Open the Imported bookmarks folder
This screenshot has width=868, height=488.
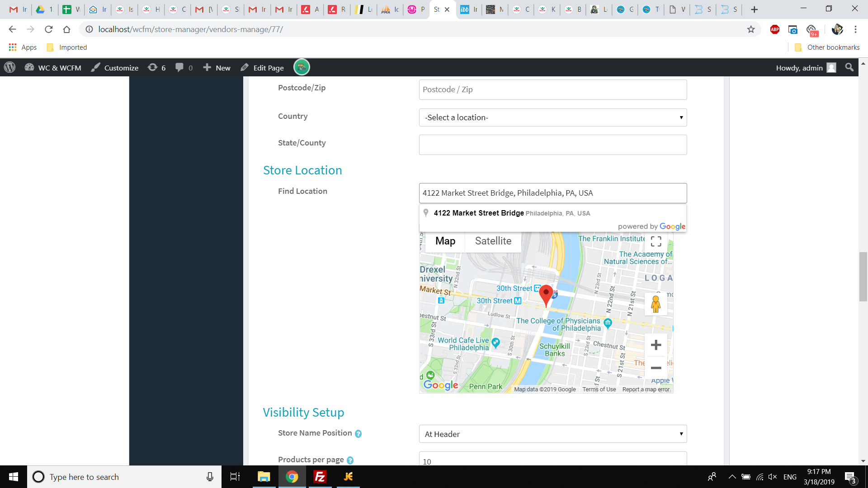[x=66, y=47]
